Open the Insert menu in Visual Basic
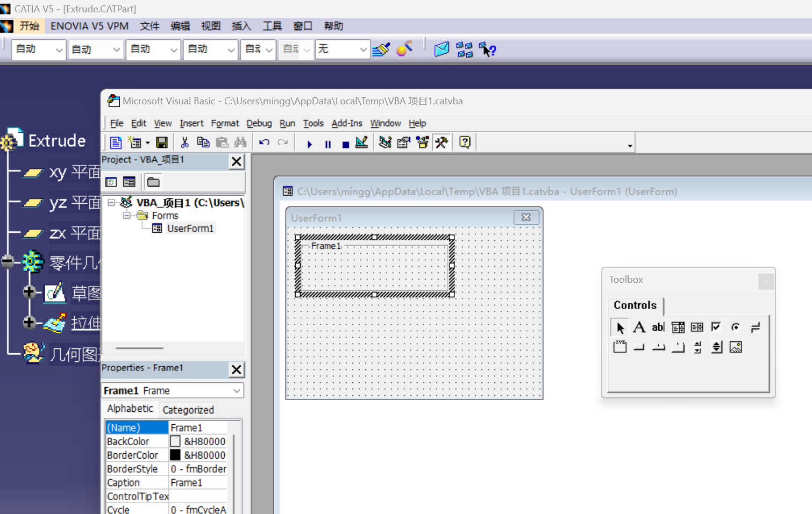The height and width of the screenshot is (514, 812). pyautogui.click(x=191, y=123)
